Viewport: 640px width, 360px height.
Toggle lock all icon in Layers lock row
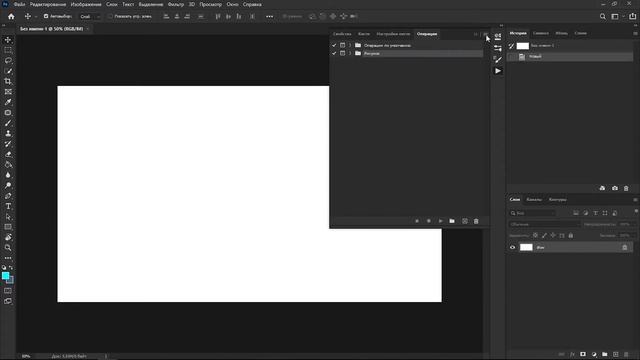(x=571, y=236)
